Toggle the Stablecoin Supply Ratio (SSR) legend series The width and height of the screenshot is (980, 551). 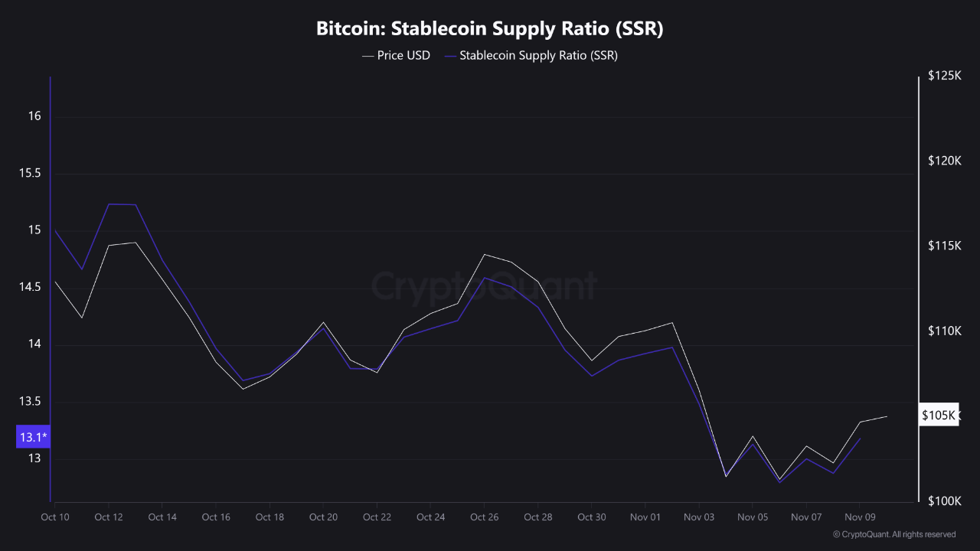pos(538,55)
